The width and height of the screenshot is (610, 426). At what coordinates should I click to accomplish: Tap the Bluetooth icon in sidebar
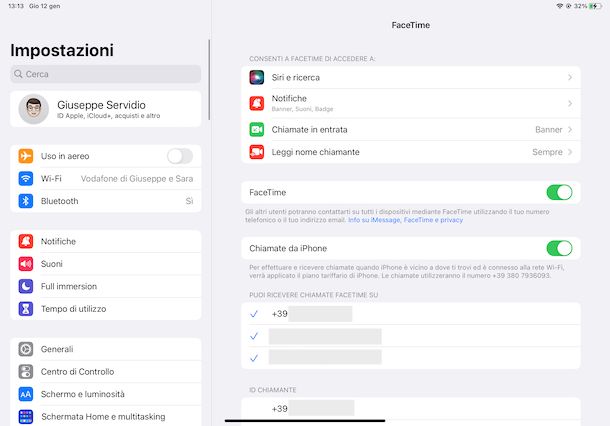26,201
